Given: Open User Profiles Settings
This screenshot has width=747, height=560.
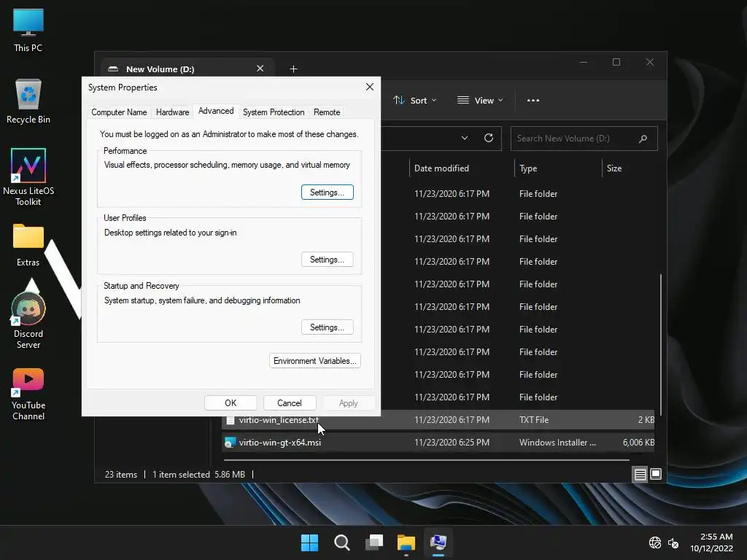Looking at the screenshot, I should 328,260.
